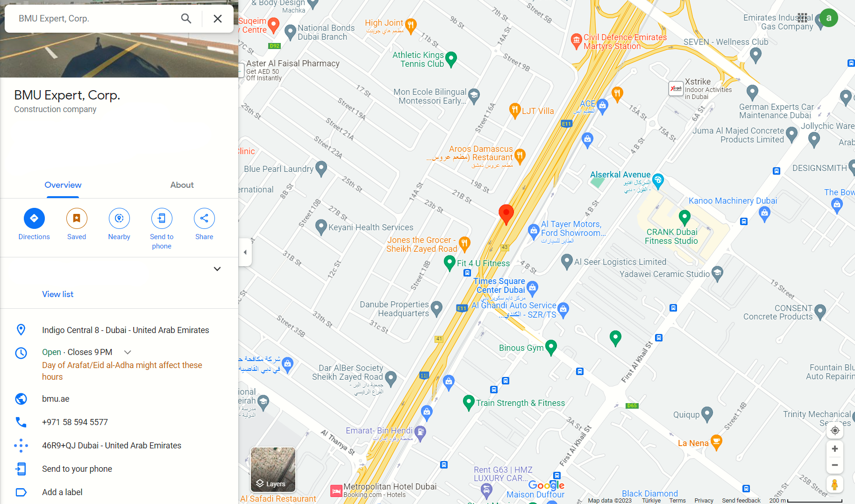Expand the opening hours
Viewport: 855px width, 504px height.
coord(128,352)
